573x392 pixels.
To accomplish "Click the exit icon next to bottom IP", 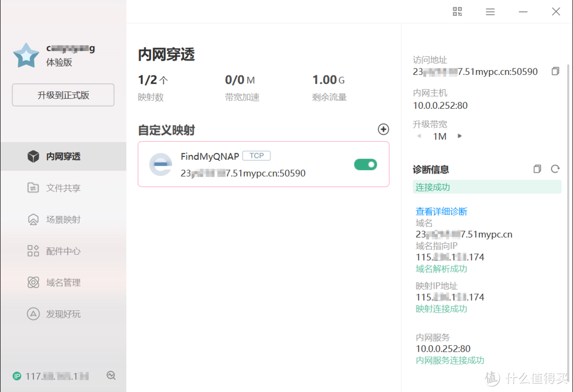I will click(111, 375).
